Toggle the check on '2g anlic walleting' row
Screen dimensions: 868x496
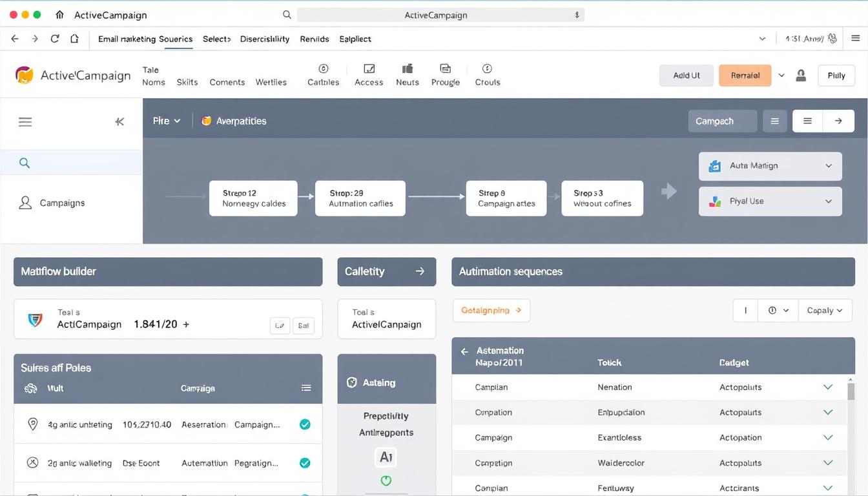305,462
